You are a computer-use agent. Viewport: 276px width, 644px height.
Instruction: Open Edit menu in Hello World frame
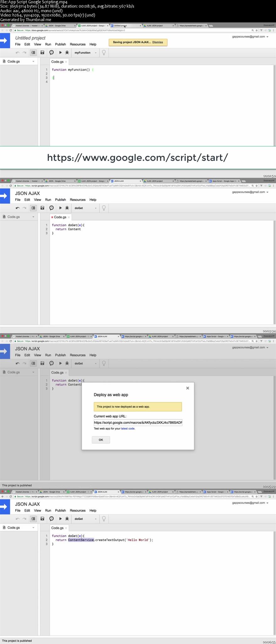click(x=27, y=510)
